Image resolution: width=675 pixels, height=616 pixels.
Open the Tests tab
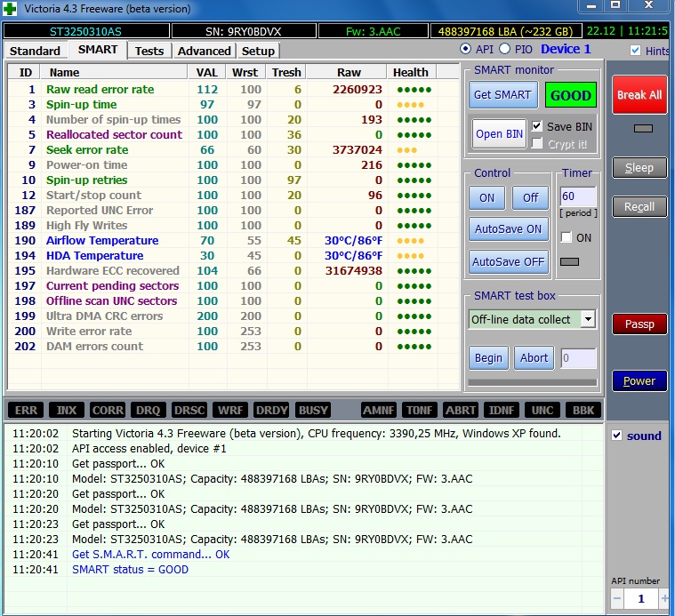coord(149,51)
